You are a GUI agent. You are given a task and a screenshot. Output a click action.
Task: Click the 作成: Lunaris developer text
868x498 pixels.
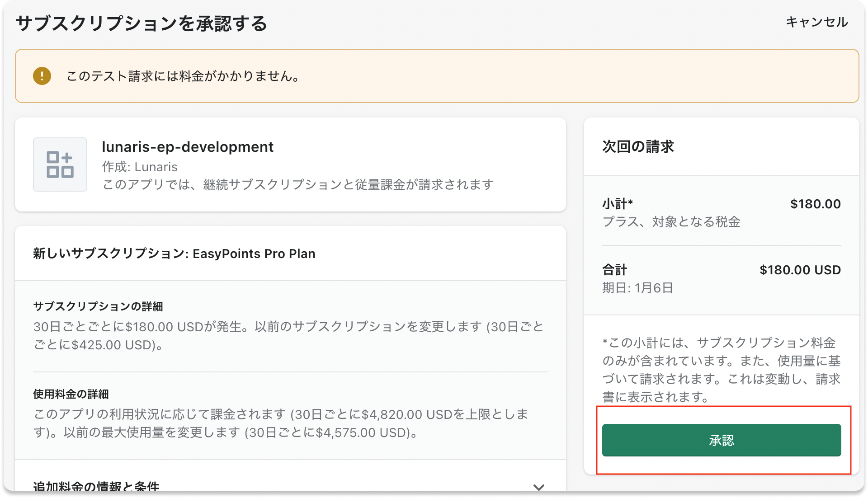point(140,167)
